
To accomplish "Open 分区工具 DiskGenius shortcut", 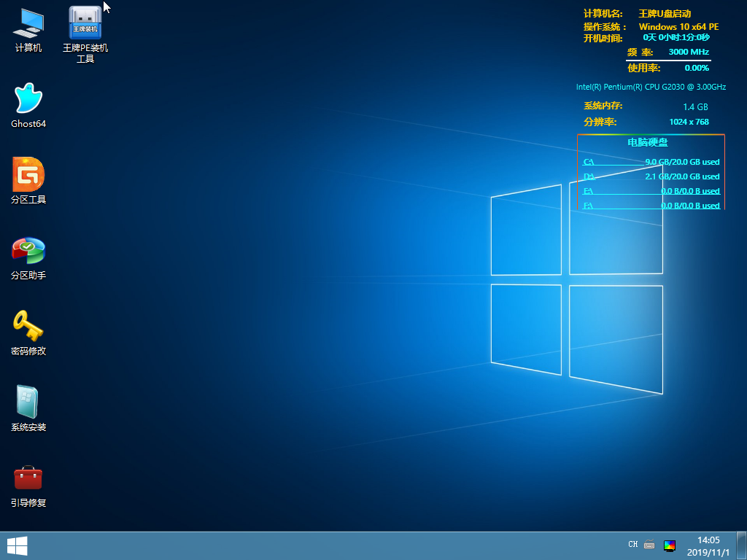I will coord(28,181).
